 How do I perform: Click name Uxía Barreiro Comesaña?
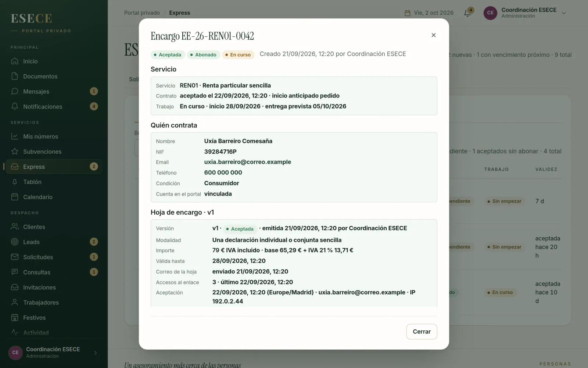pyautogui.click(x=238, y=141)
